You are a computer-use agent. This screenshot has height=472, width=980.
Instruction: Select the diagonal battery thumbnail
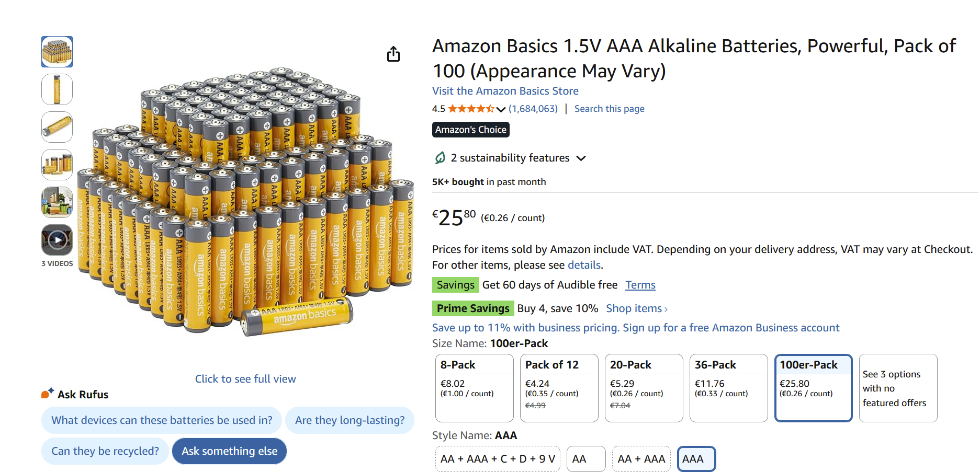click(57, 127)
